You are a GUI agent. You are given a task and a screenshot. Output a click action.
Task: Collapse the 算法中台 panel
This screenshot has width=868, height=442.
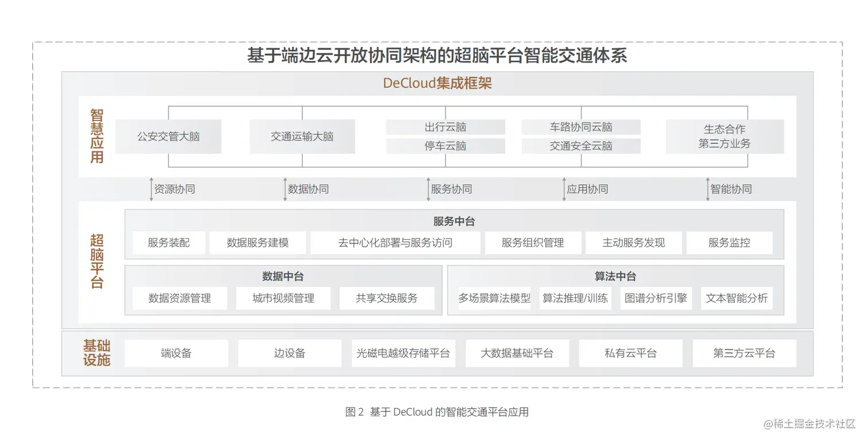coord(615,276)
